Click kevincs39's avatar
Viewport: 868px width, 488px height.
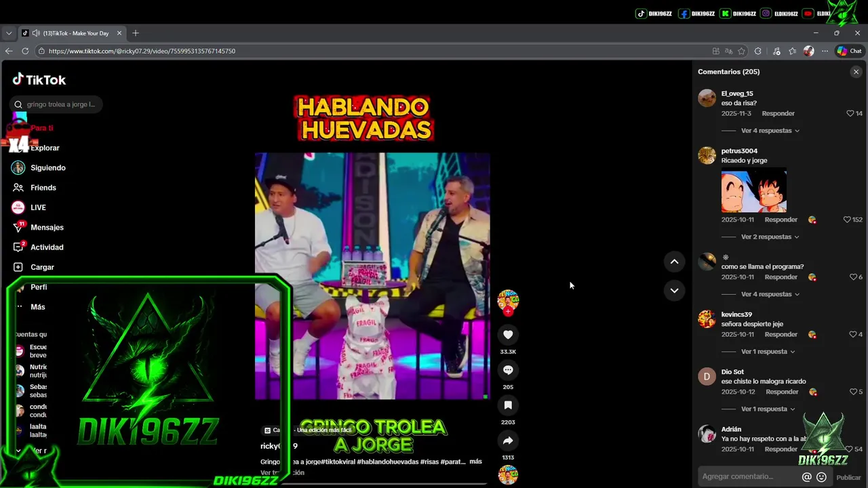pyautogui.click(x=707, y=319)
